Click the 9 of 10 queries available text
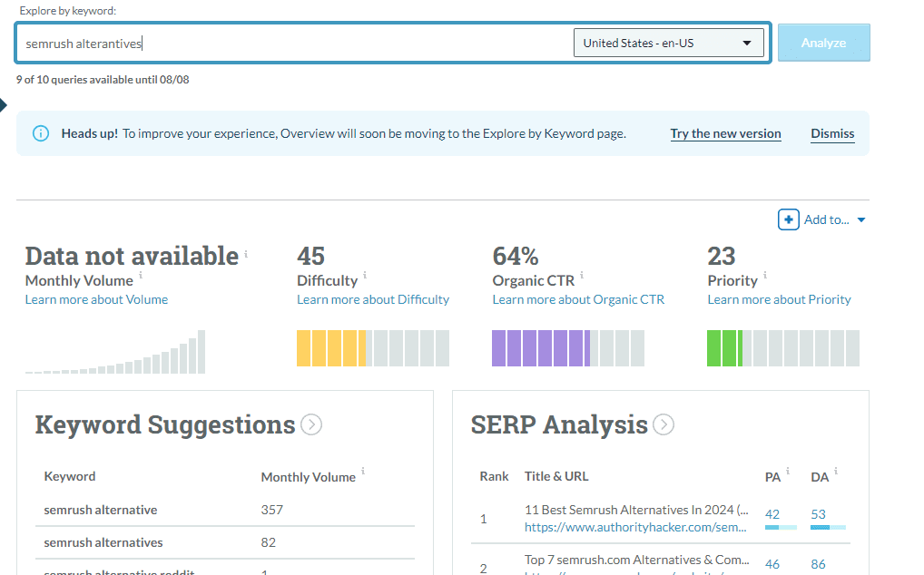This screenshot has height=575, width=924. pyautogui.click(x=103, y=80)
